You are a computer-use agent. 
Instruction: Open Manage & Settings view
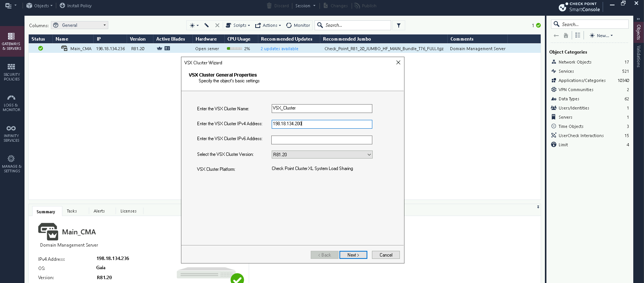(11, 164)
